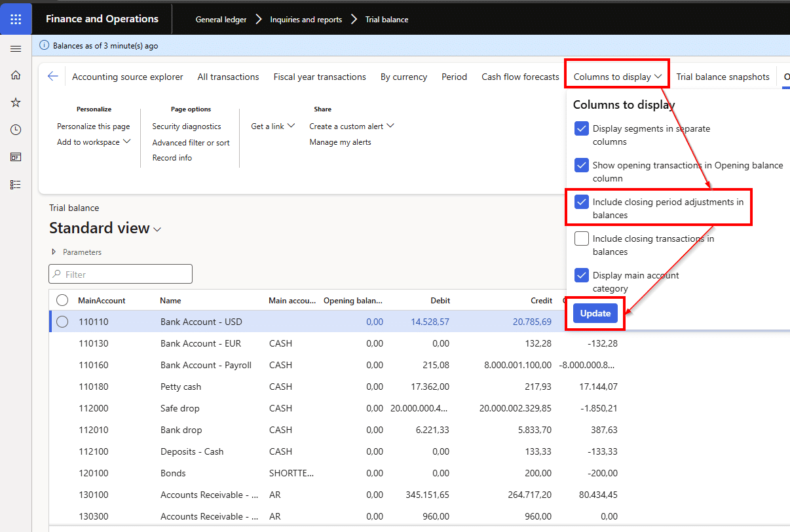
Task: Click the filter search magnifier icon
Action: (x=58, y=275)
